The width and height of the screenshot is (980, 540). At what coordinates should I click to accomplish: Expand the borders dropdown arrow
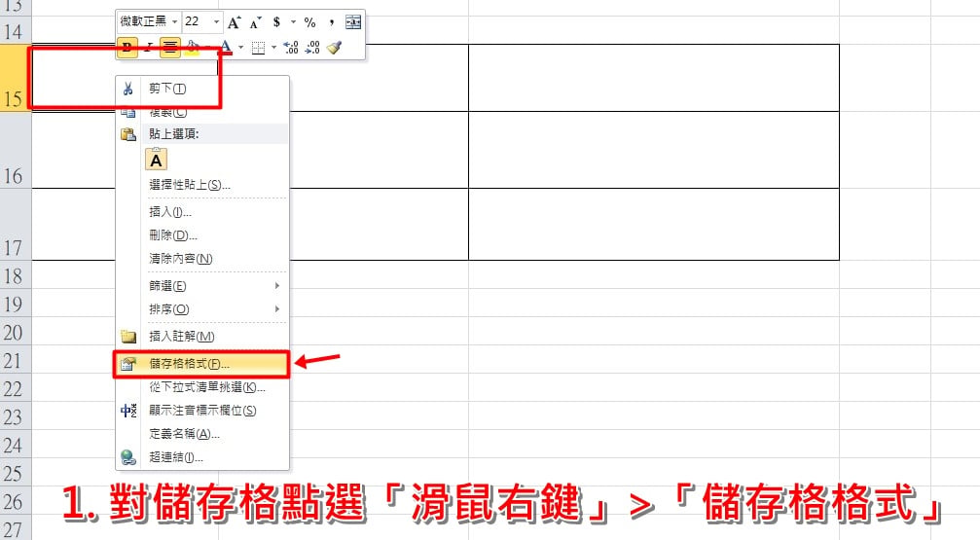273,47
